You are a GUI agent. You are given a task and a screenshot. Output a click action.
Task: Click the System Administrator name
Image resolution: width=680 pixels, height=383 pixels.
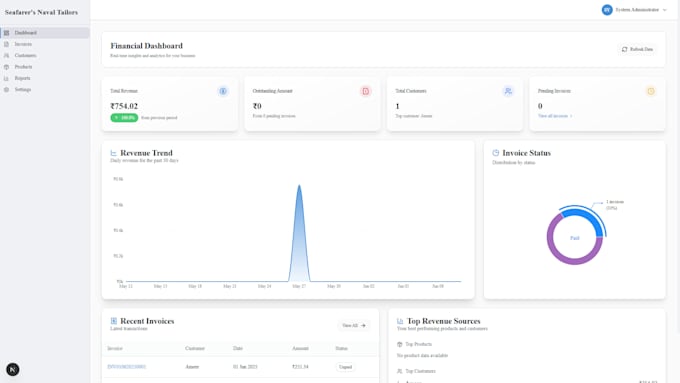(x=637, y=10)
